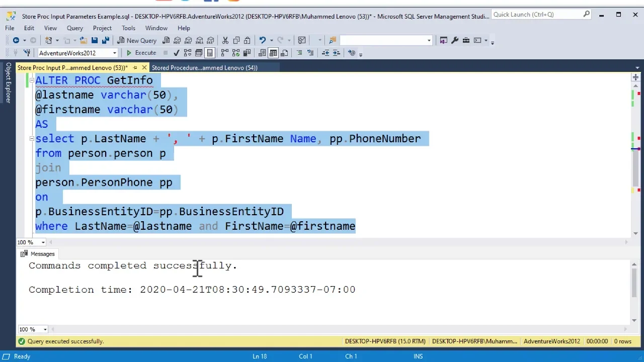The image size is (644, 362).
Task: Click the Navigate Backward arrow icon
Action: coord(16,40)
